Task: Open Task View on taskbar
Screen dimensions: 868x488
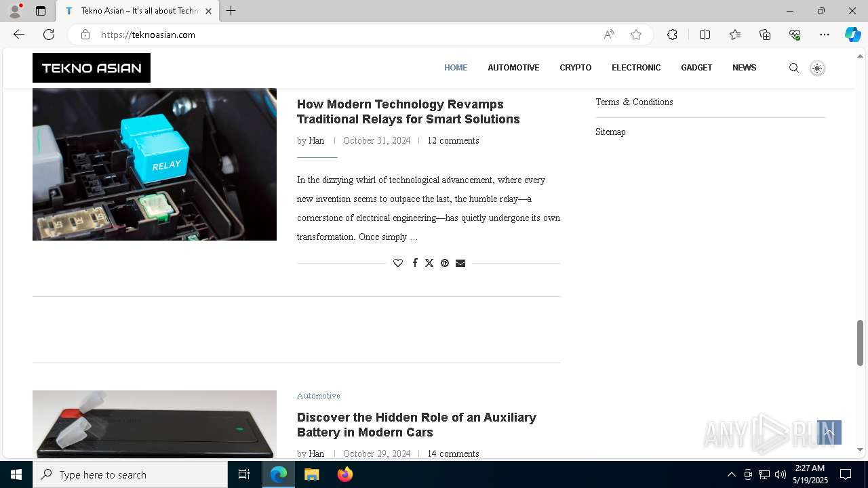Action: (x=244, y=474)
